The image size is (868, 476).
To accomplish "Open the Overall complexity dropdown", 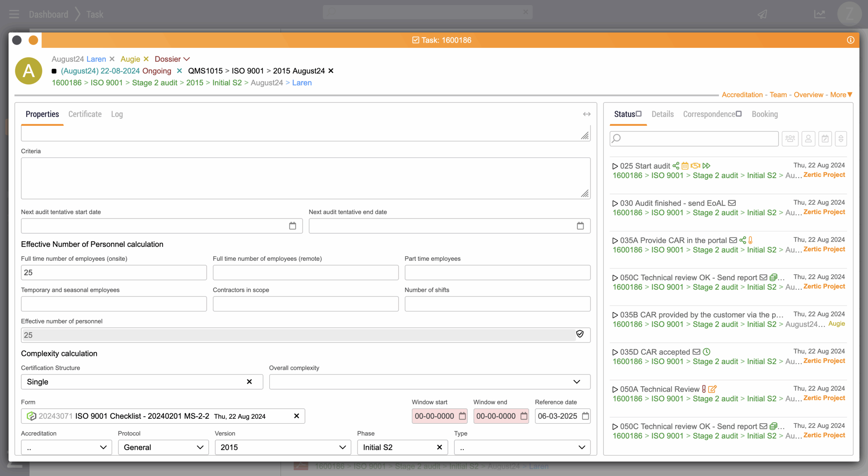I will pos(576,382).
